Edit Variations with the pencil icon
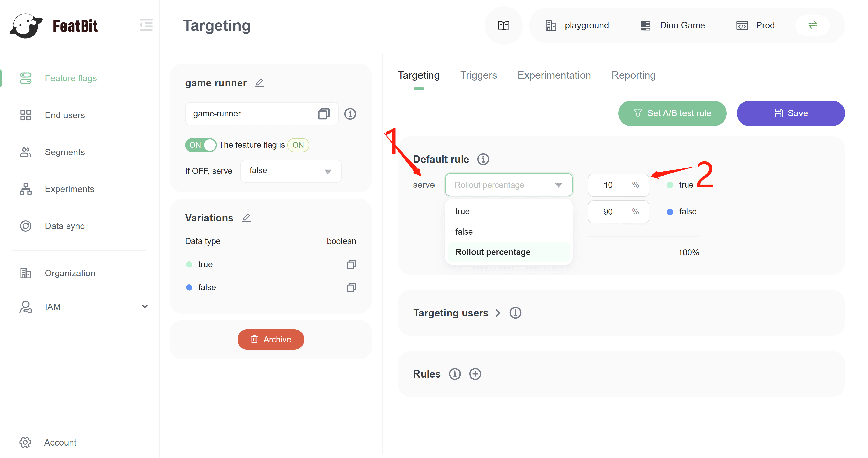This screenshot has height=458, width=868. pyautogui.click(x=247, y=218)
